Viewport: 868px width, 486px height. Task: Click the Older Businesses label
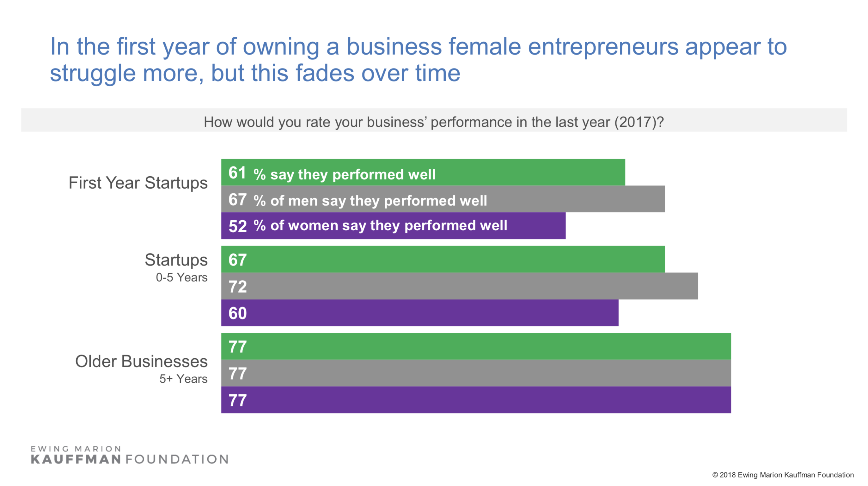point(141,361)
